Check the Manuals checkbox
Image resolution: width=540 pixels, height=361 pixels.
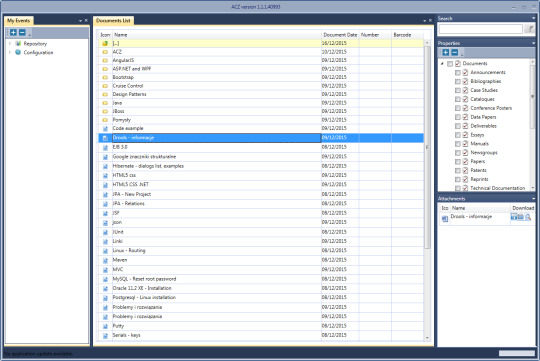[x=458, y=144]
